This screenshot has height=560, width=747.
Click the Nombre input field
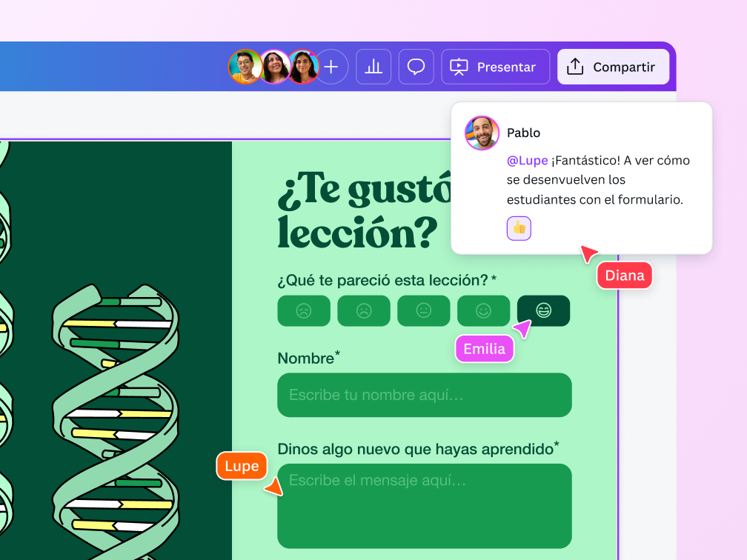coord(425,395)
